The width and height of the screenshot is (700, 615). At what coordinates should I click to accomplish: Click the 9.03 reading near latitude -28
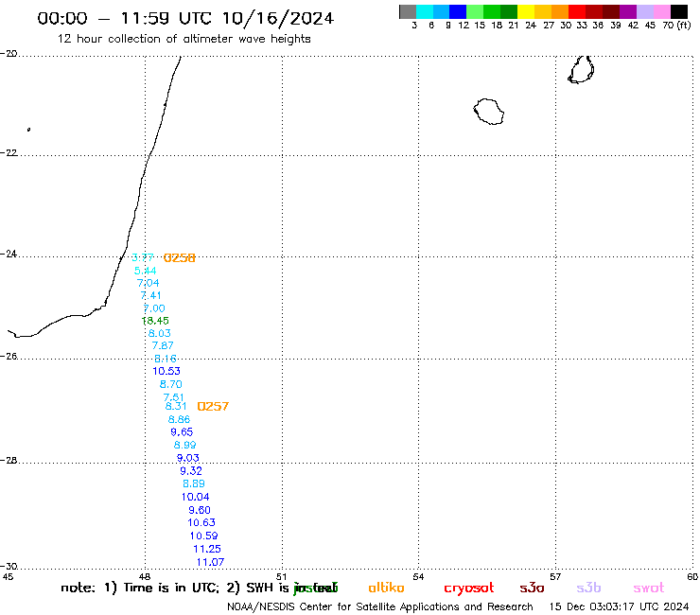(x=188, y=458)
